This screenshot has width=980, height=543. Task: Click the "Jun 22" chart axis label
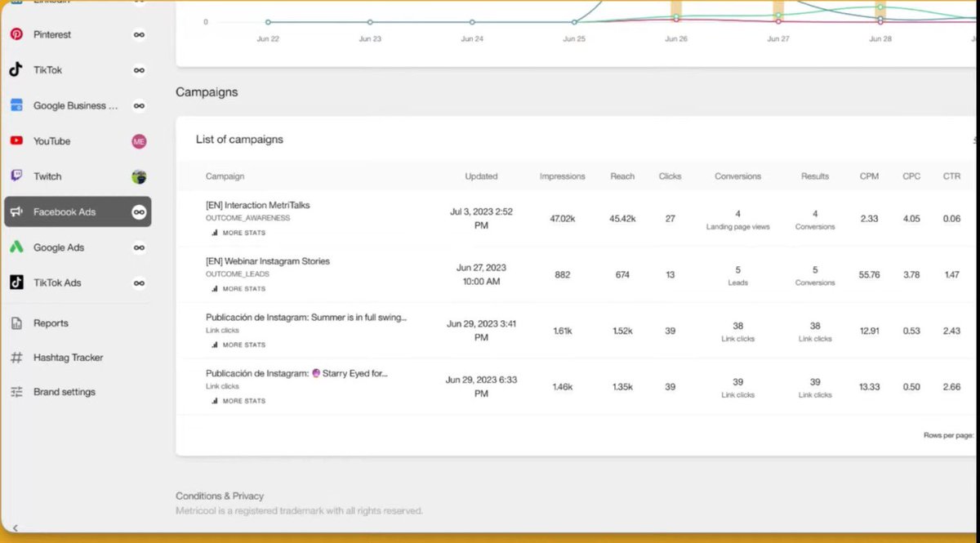[x=268, y=39]
